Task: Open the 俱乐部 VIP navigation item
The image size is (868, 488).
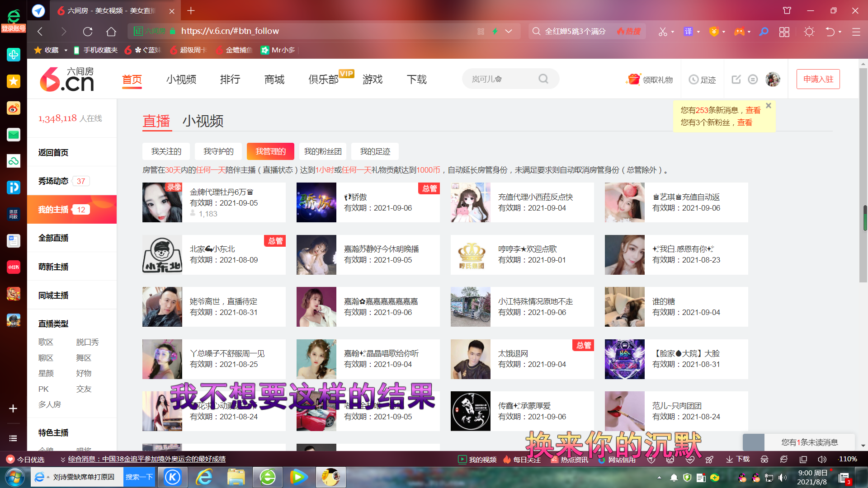Action: pyautogui.click(x=323, y=80)
